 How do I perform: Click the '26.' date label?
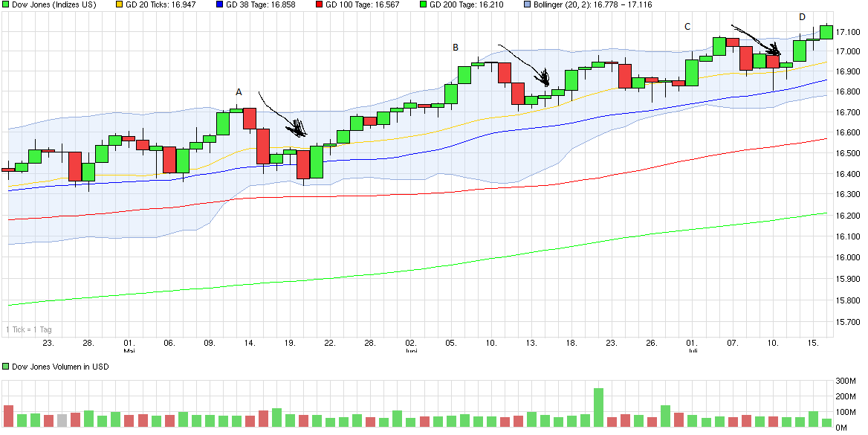pos(652,343)
